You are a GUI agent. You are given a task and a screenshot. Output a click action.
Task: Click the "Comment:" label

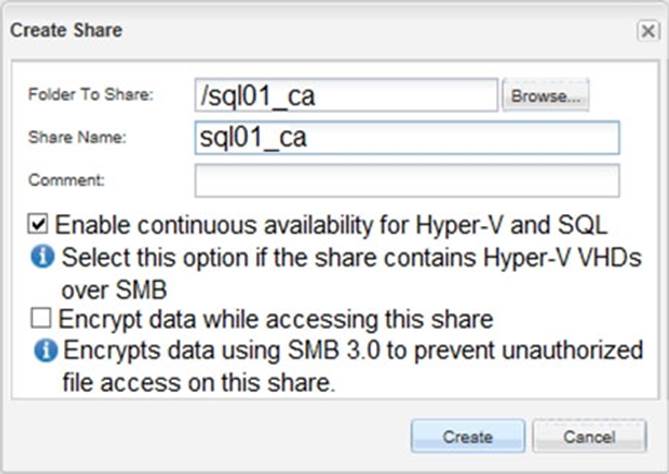pos(67,181)
